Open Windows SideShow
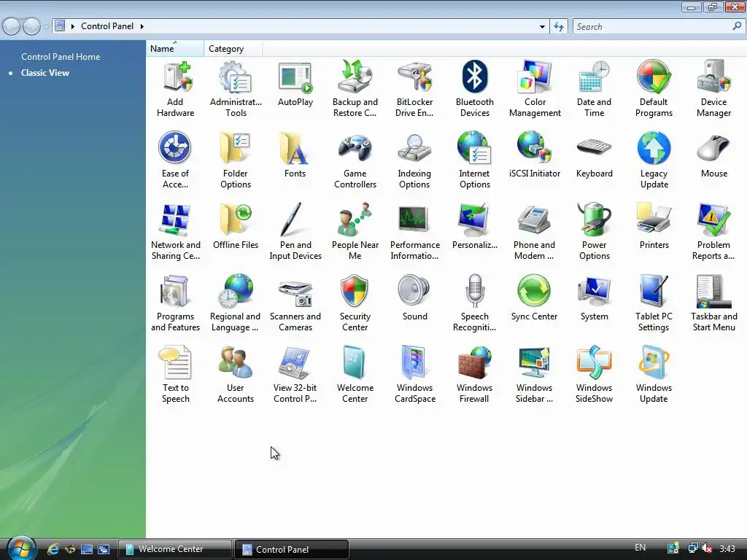This screenshot has width=747, height=560. pyautogui.click(x=594, y=375)
